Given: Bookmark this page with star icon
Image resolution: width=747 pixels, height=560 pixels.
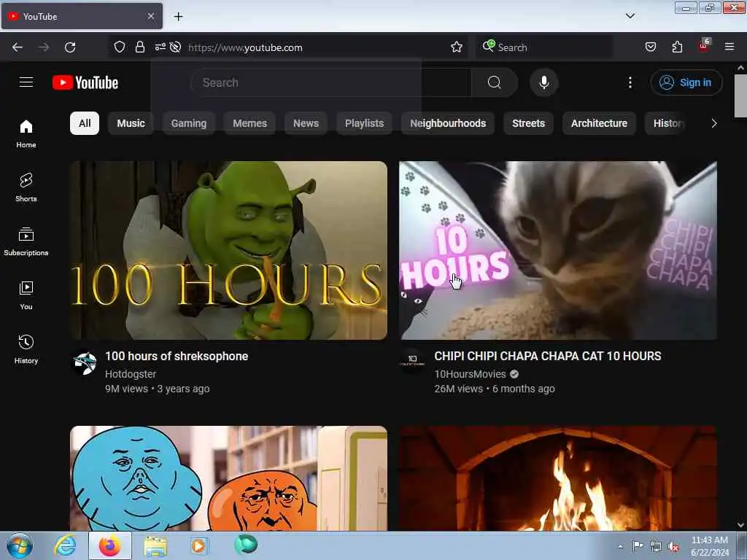Looking at the screenshot, I should (457, 47).
